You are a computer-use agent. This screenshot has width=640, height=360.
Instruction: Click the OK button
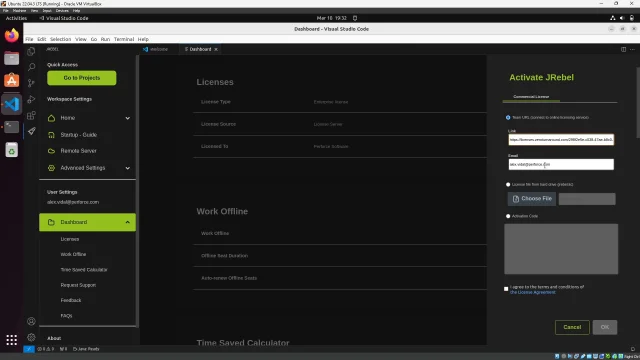605,327
